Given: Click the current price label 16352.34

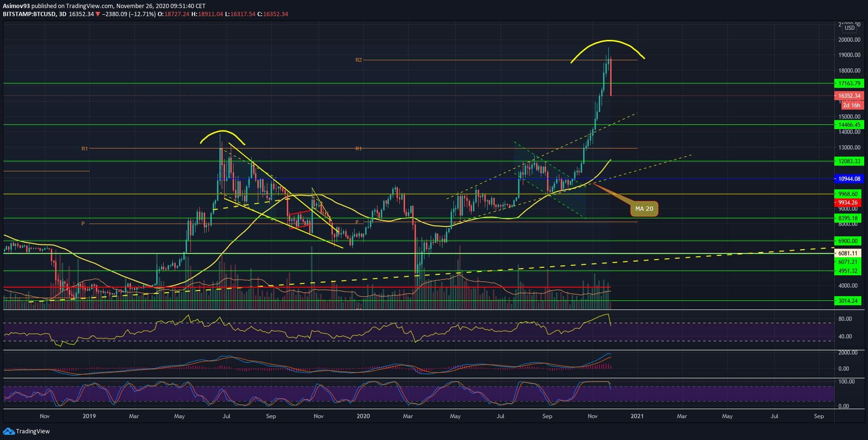Looking at the screenshot, I should point(849,96).
